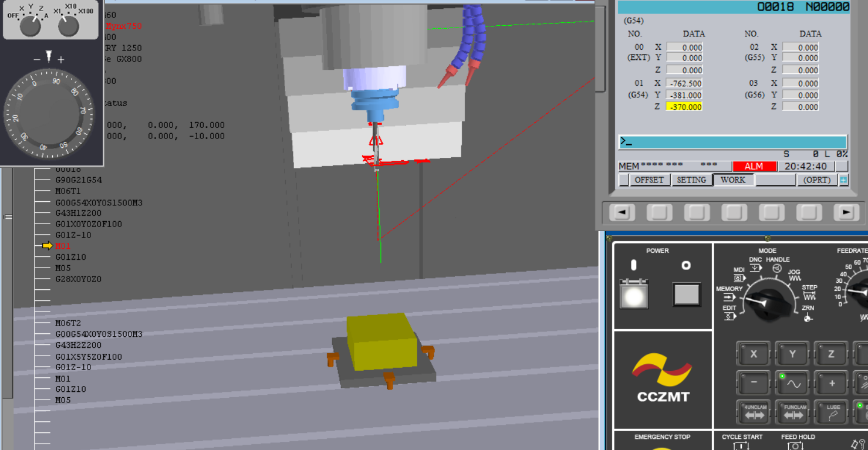Viewport: 868px width, 450px height.
Task: Select the G43H1Z200 program line
Action: (x=79, y=214)
